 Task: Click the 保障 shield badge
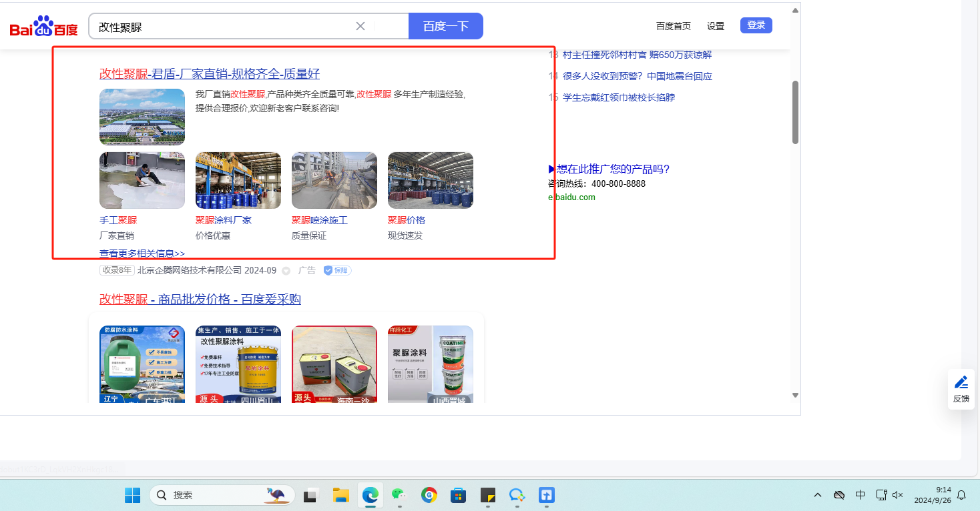[x=337, y=270]
